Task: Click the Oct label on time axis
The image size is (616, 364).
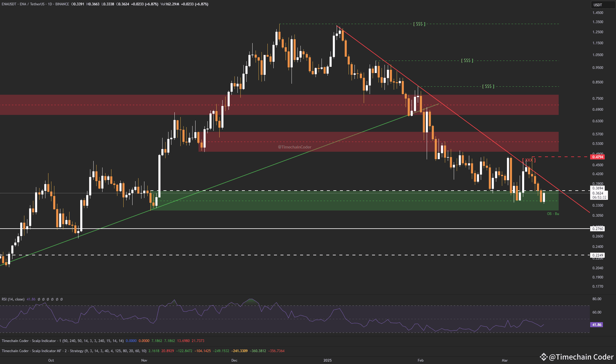Action: tap(51, 360)
